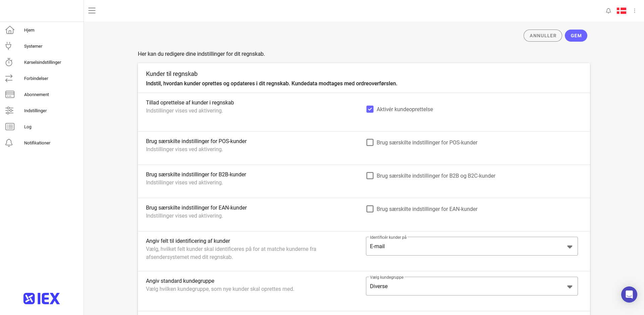This screenshot has width=644, height=315.
Task: Tick the B2B og B2C-kunder checkbox
Action: click(x=370, y=176)
